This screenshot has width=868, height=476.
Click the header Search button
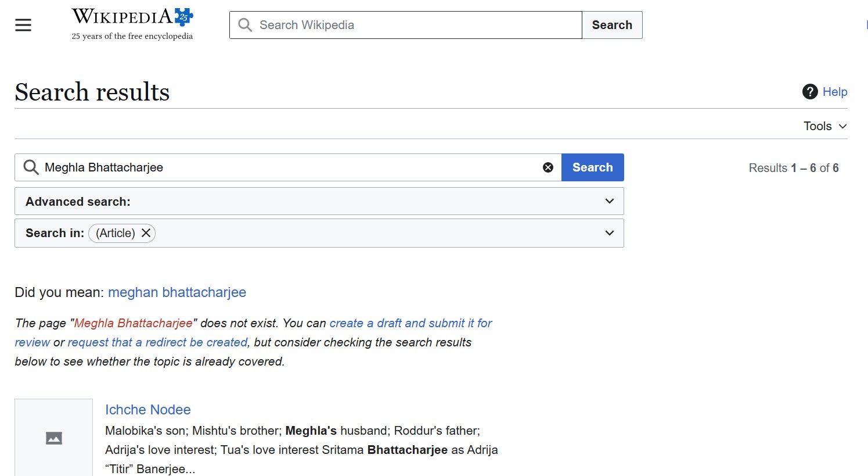coord(612,25)
